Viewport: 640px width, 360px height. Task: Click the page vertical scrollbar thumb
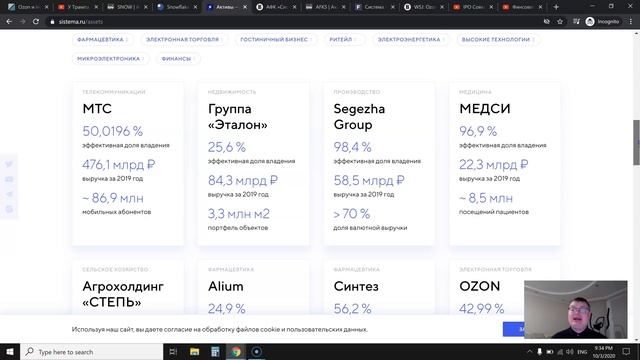coord(636,142)
